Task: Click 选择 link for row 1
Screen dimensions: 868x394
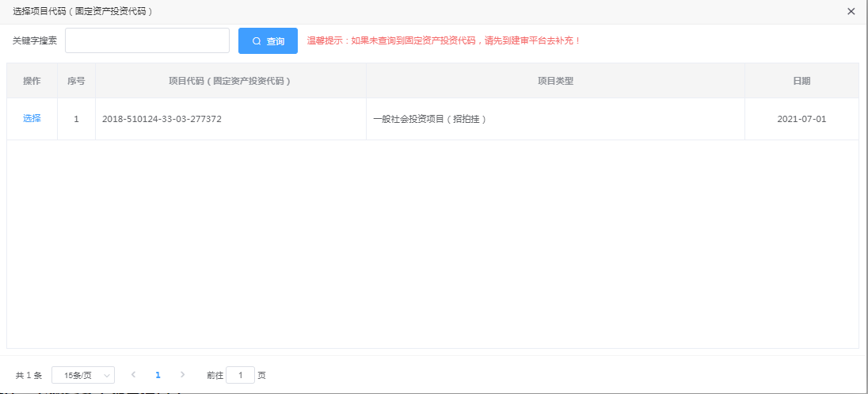Action: click(x=32, y=118)
